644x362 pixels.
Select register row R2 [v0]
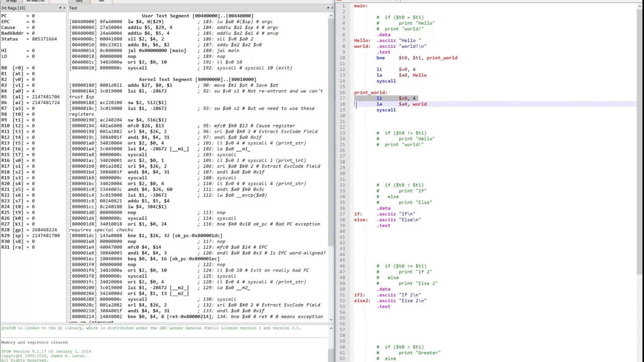(18, 79)
